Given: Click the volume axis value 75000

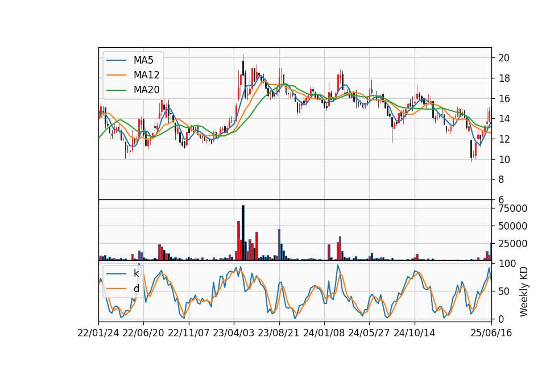Looking at the screenshot, I should pos(513,208).
